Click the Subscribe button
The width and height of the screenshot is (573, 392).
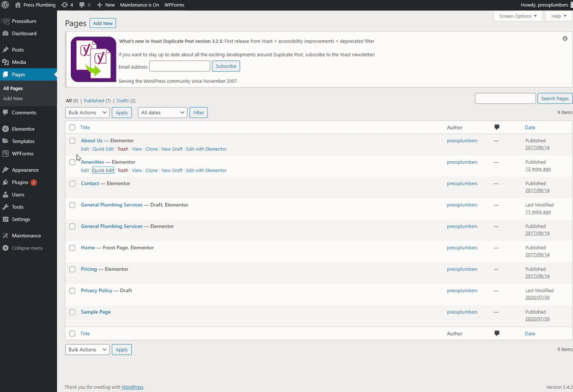point(226,66)
